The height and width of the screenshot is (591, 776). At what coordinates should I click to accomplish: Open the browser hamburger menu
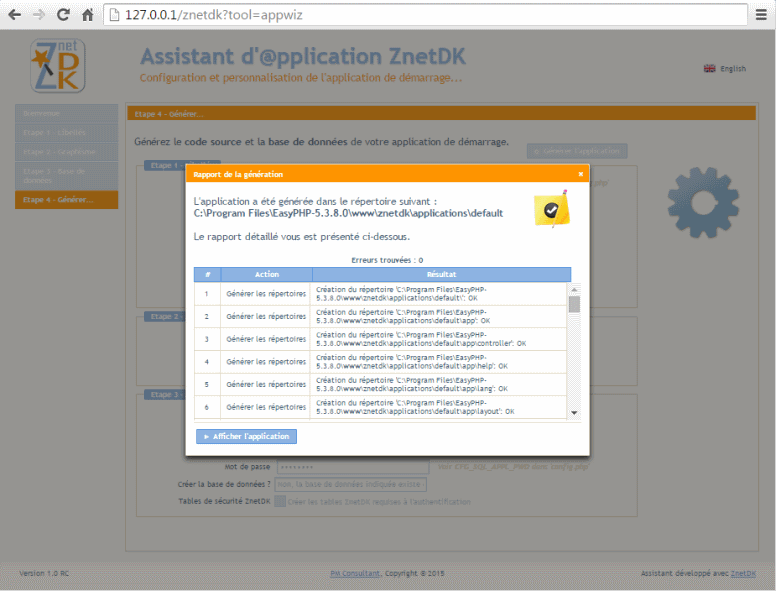pyautogui.click(x=761, y=15)
